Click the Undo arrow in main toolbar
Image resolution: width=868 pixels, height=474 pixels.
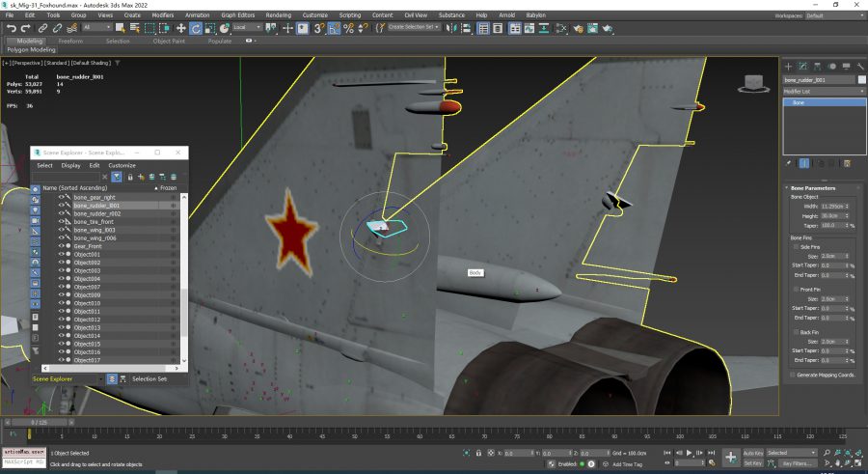11,28
